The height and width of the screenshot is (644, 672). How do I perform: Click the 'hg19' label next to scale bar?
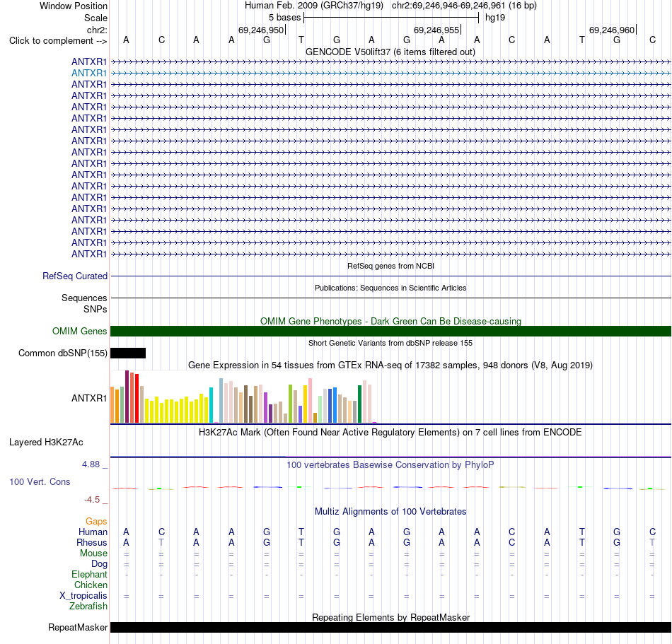pyautogui.click(x=495, y=18)
